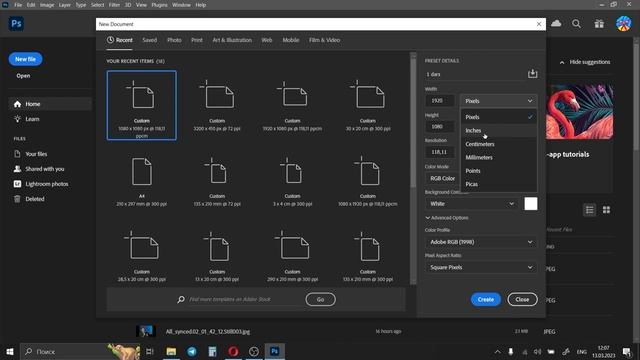Choose Picas in units list

tap(498, 184)
